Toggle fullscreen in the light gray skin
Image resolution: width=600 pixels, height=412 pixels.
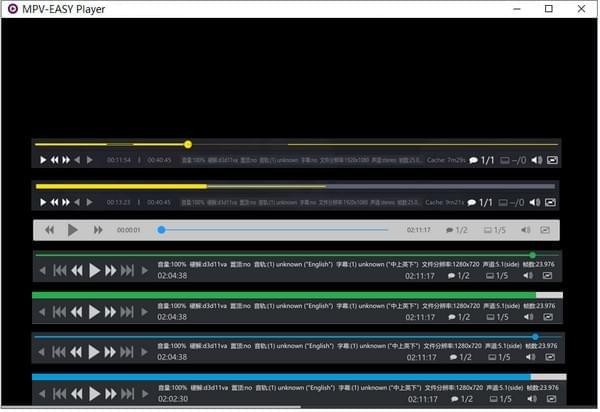coord(545,230)
